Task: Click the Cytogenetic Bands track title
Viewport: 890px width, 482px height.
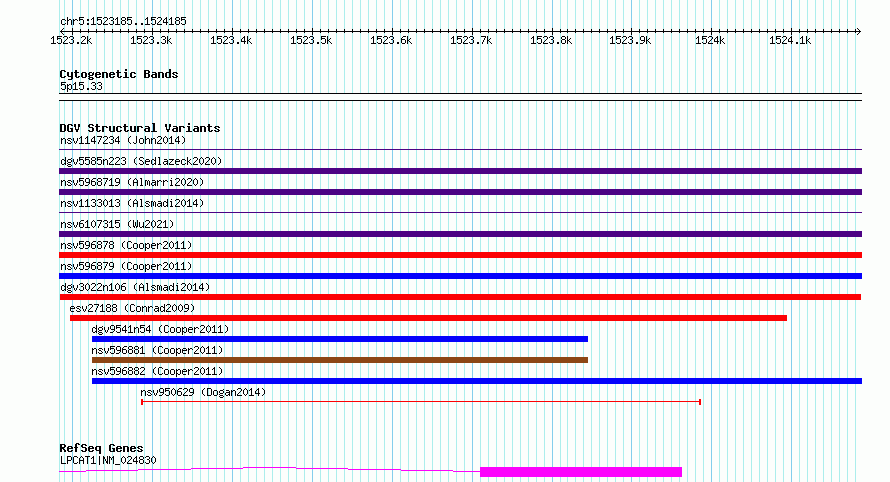Action: pos(119,74)
